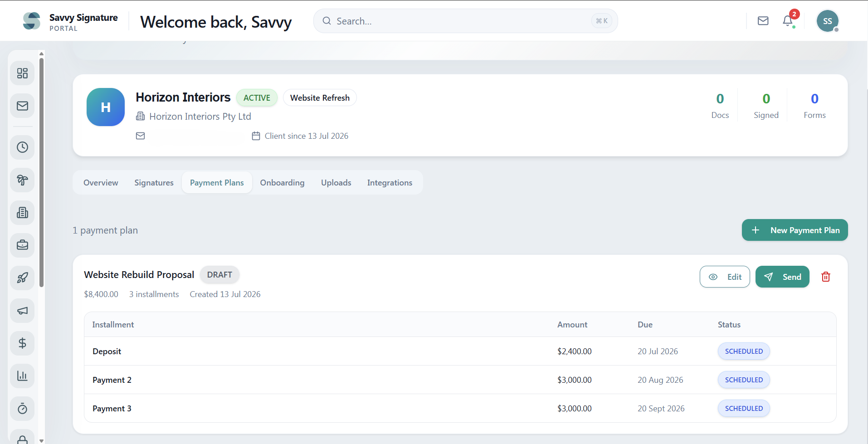This screenshot has height=444, width=868.
Task: Click the 20 Aug 2026 due date
Action: 660,380
